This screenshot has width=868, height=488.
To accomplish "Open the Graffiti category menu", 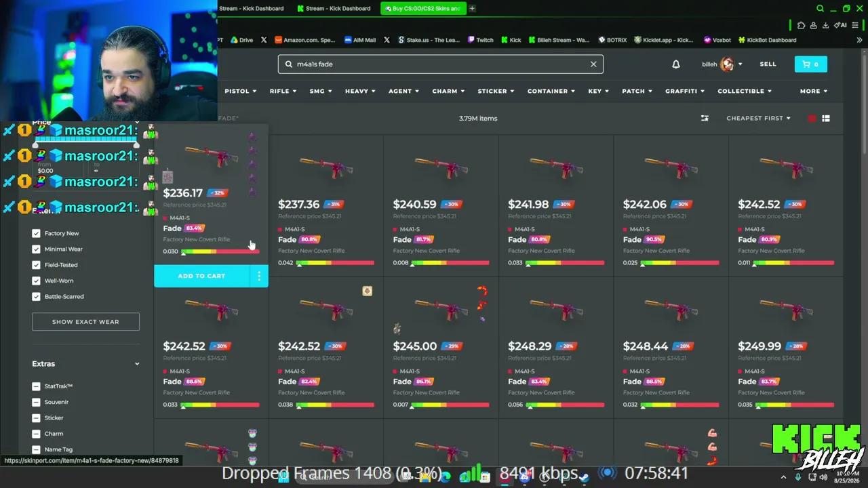I will point(685,91).
